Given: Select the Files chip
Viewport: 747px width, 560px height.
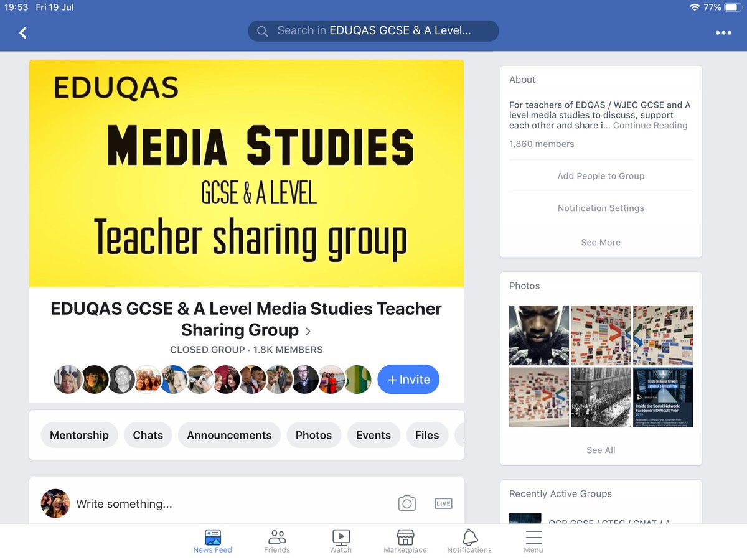Looking at the screenshot, I should point(427,435).
